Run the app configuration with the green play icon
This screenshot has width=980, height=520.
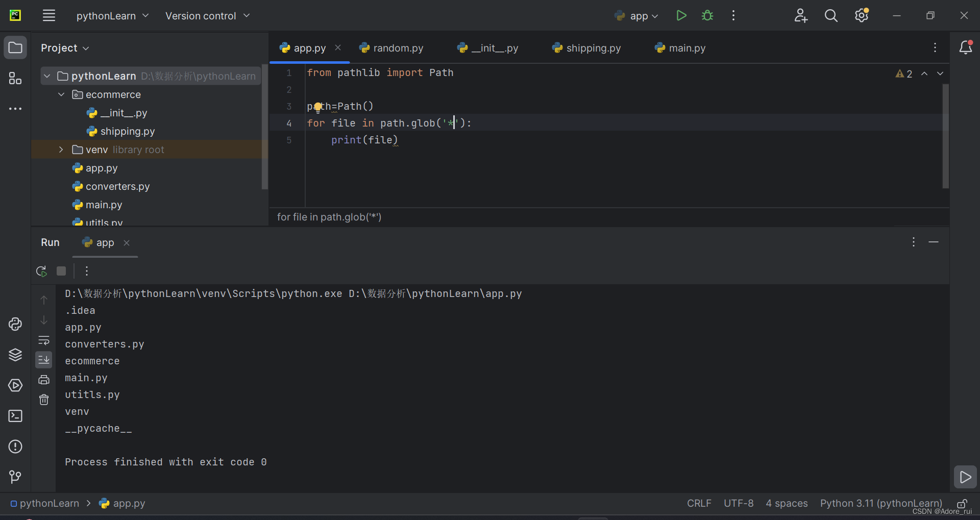click(681, 15)
